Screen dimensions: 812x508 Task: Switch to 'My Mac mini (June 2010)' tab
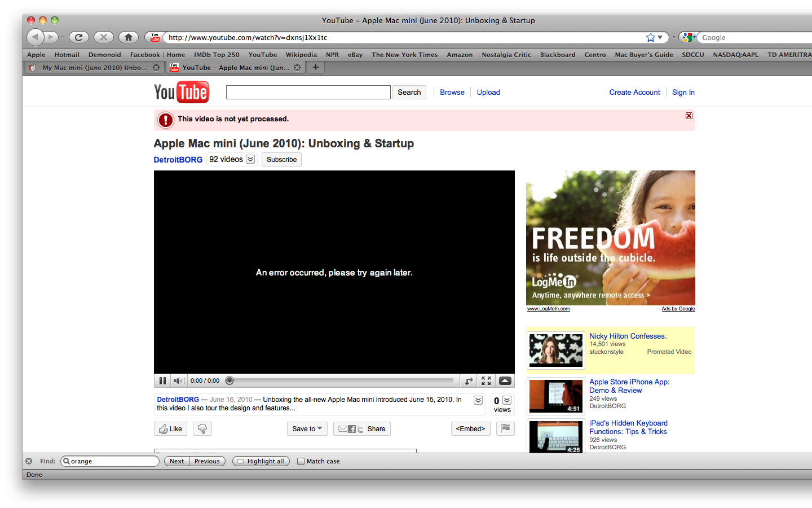tap(94, 68)
